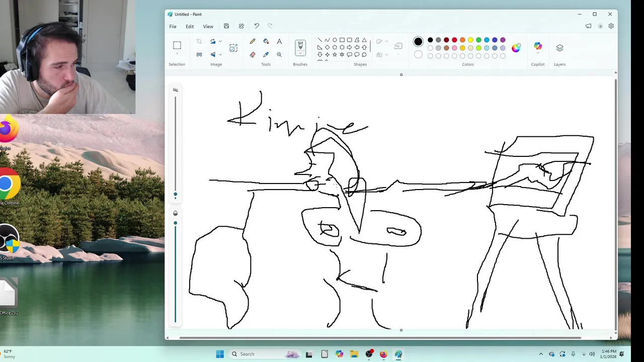
Task: Expand the Flip dropdown arrow
Action: tap(220, 54)
